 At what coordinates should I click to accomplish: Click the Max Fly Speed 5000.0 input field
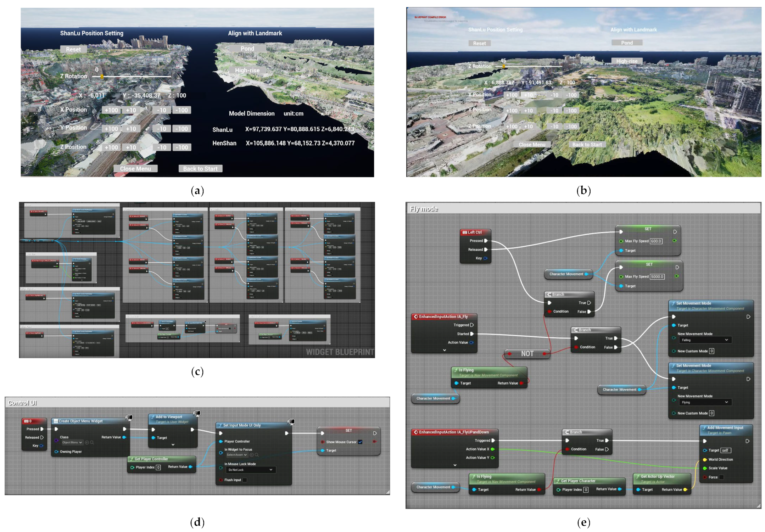click(x=657, y=276)
